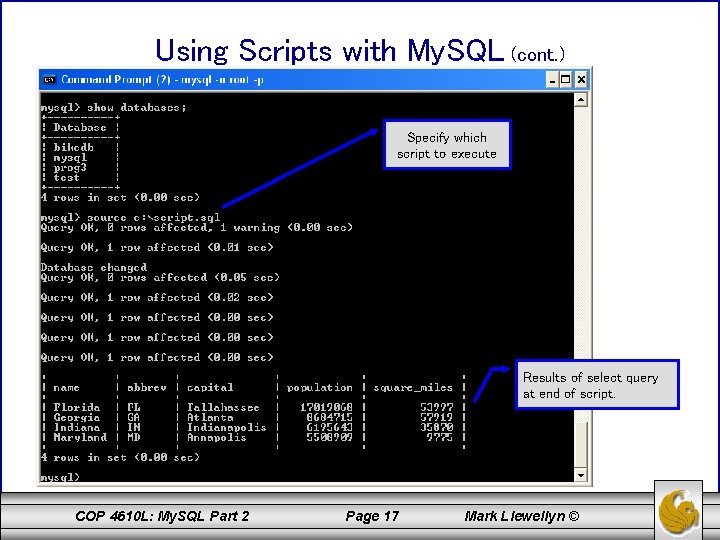Click the final 'mysql>' prompt line

click(60, 477)
